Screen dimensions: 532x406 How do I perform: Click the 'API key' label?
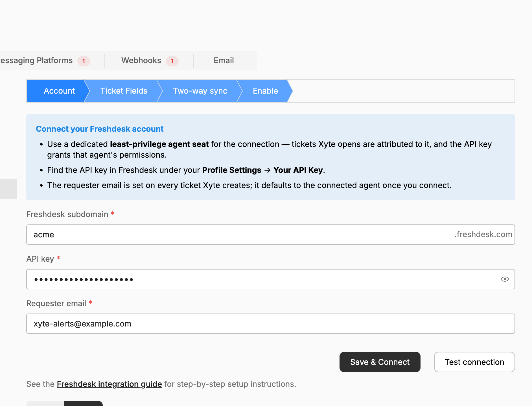40,259
